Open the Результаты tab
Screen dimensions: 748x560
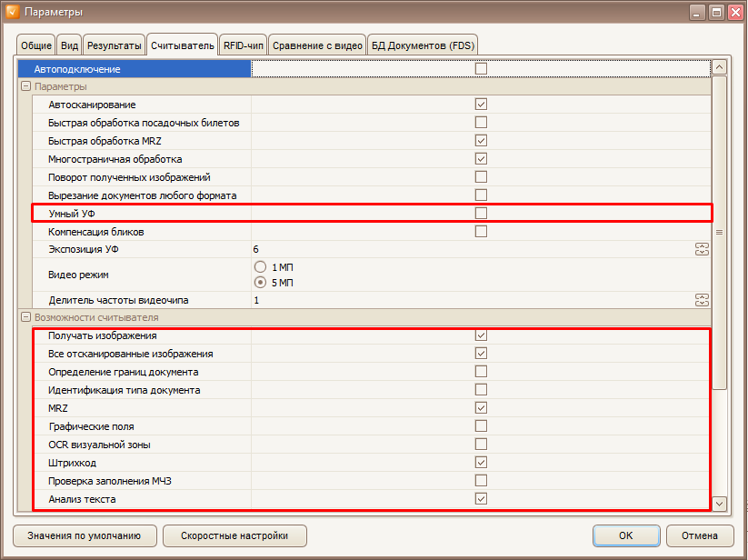pos(114,45)
